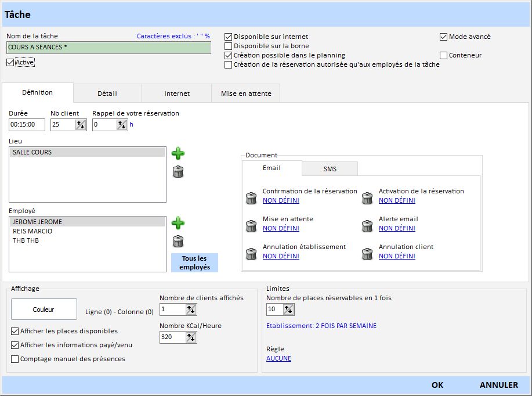Remove Mise en attente email document
Screen dimensions: 532x396
click(251, 226)
